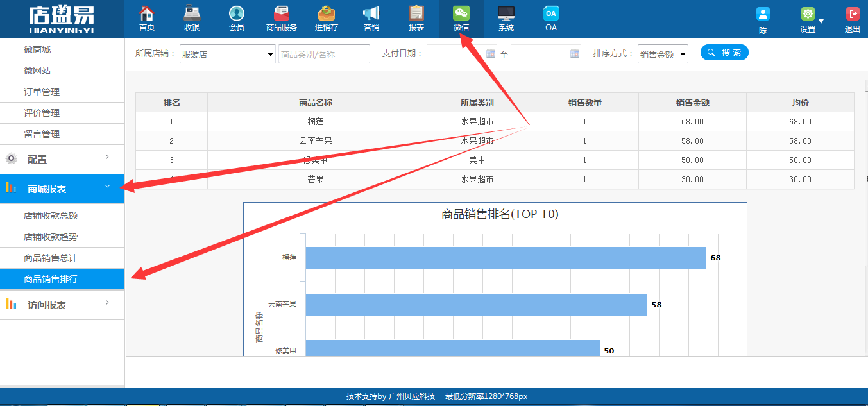868x406 pixels.
Task: Open the 会员 member icon
Action: point(237,13)
